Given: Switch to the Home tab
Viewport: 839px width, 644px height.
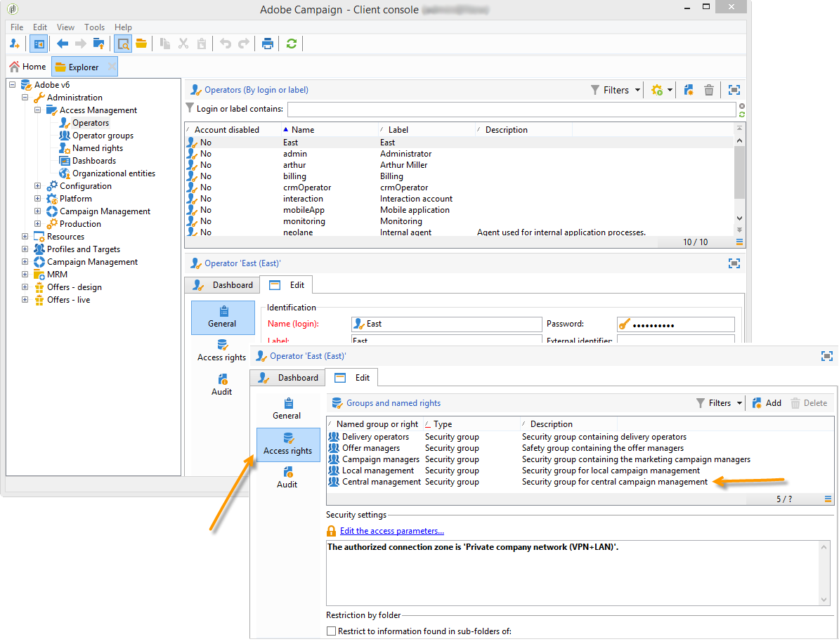Looking at the screenshot, I should point(28,67).
